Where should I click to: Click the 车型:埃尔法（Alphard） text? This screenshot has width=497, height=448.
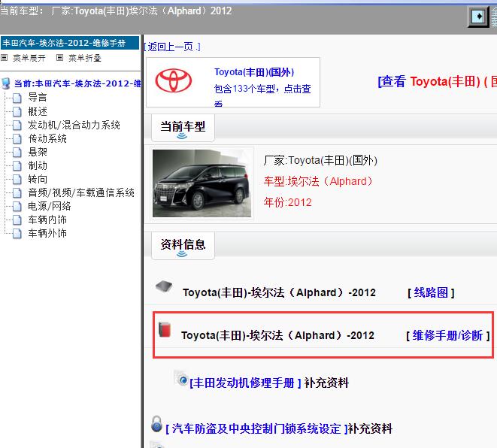coord(319,181)
